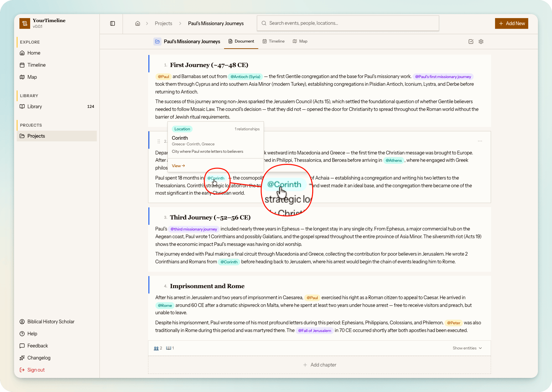Switch to the Document tab
The width and height of the screenshot is (552, 392).
tap(241, 42)
